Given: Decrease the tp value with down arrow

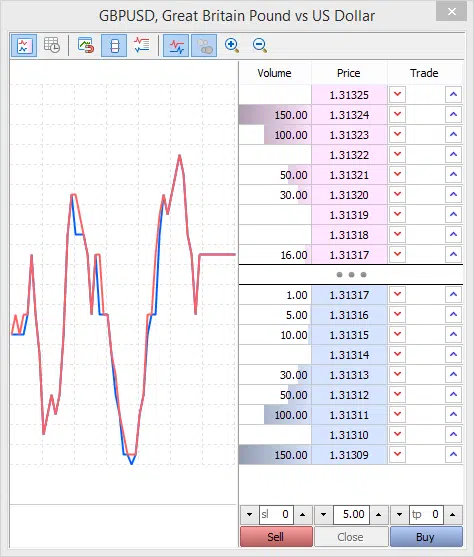Looking at the screenshot, I should pos(399,514).
